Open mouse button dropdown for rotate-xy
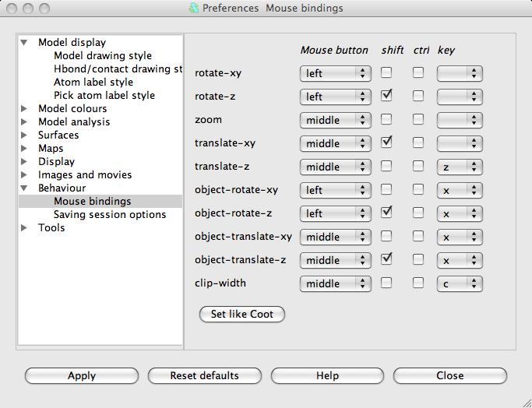Screen dimensions: 532x408 click(335, 74)
